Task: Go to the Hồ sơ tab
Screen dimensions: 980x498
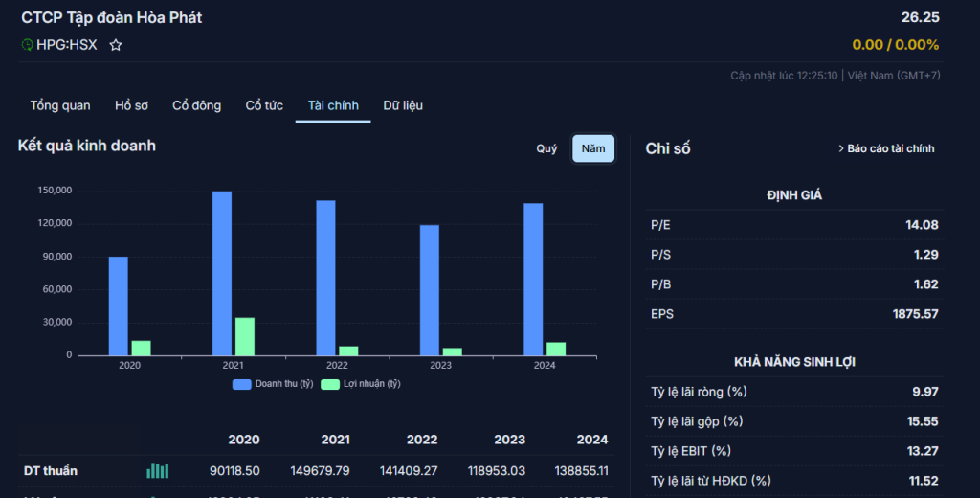Action: 131,105
